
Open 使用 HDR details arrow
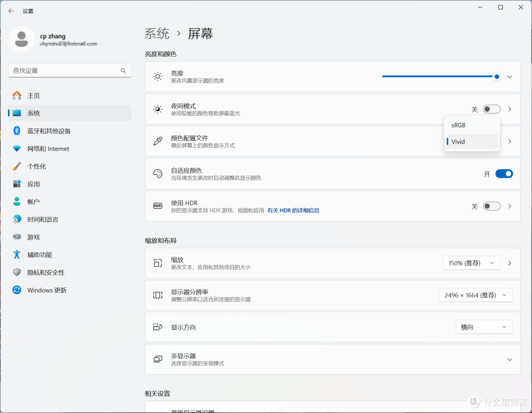click(x=510, y=206)
